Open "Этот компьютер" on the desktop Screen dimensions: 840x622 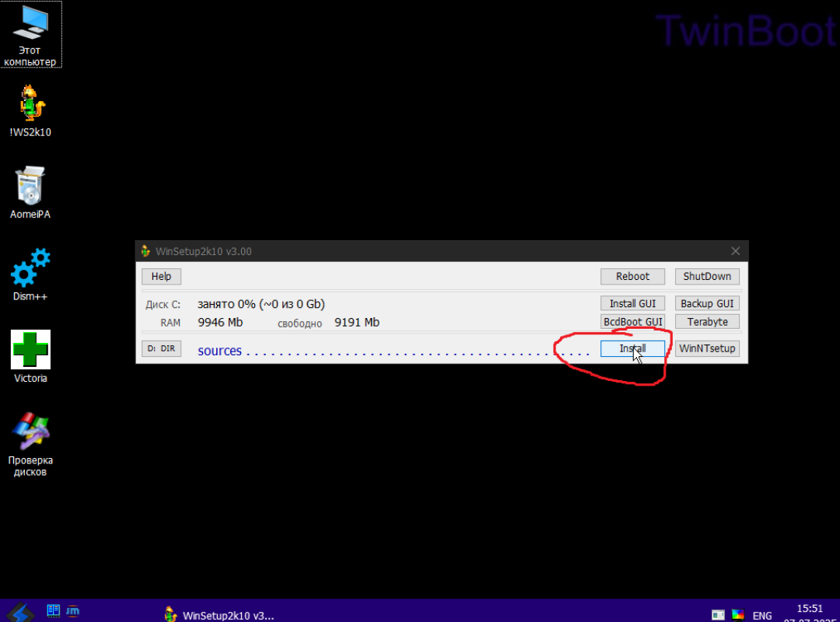tap(30, 31)
